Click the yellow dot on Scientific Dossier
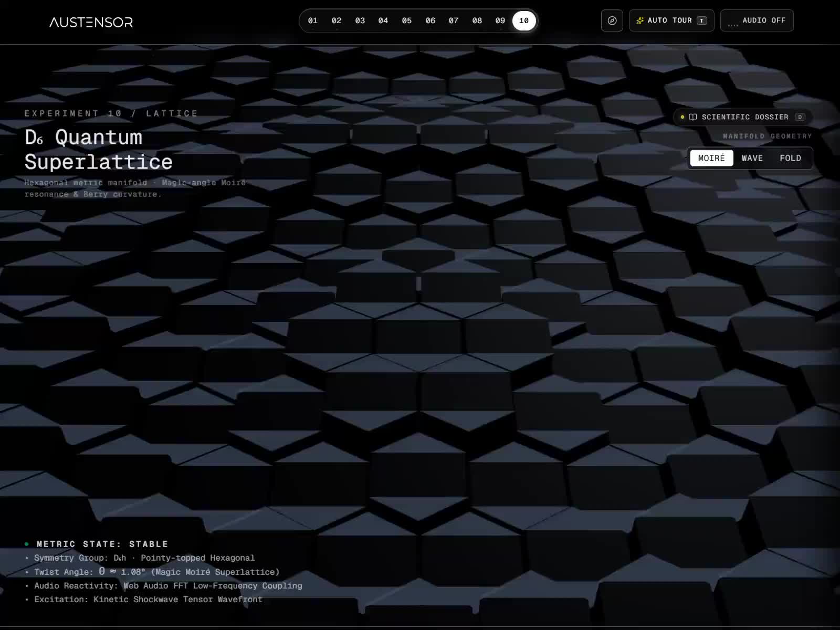 (682, 117)
